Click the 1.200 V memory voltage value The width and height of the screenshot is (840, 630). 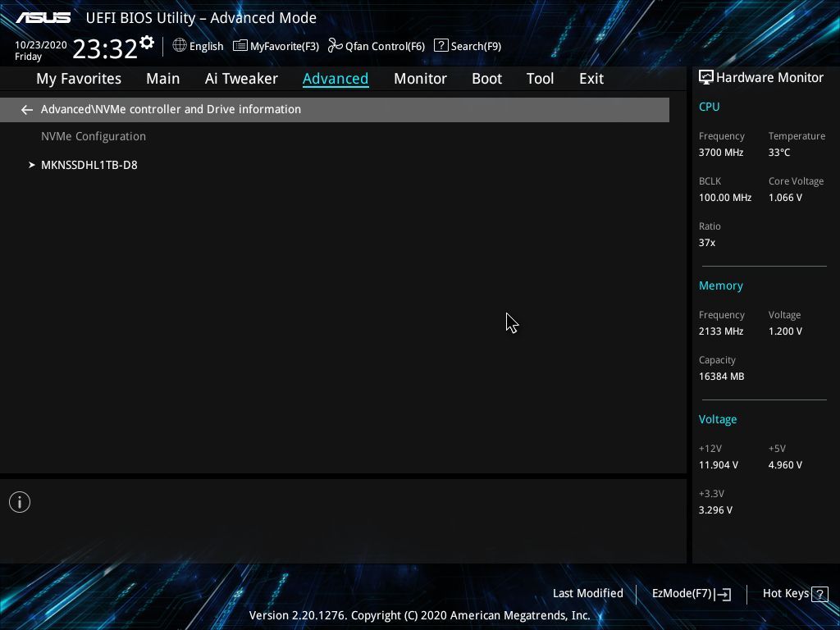(x=785, y=331)
